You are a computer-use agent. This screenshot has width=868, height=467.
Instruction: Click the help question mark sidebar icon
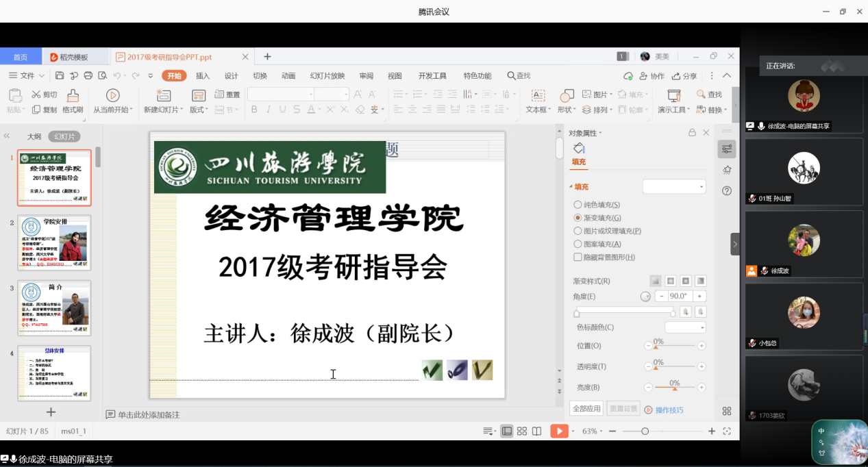[x=727, y=190]
